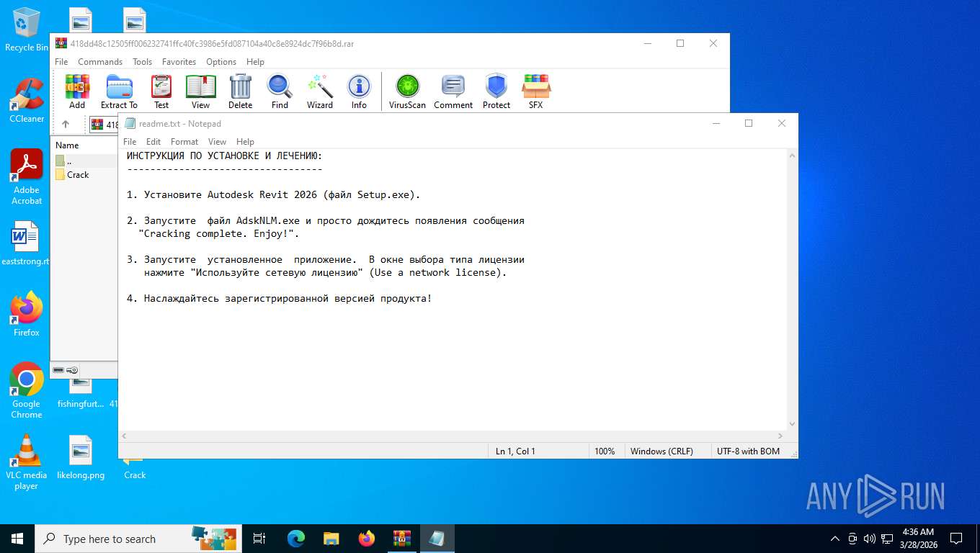The width and height of the screenshot is (980, 553).
Task: Click the text line mentioning AdskNLM.exe
Action: point(326,221)
